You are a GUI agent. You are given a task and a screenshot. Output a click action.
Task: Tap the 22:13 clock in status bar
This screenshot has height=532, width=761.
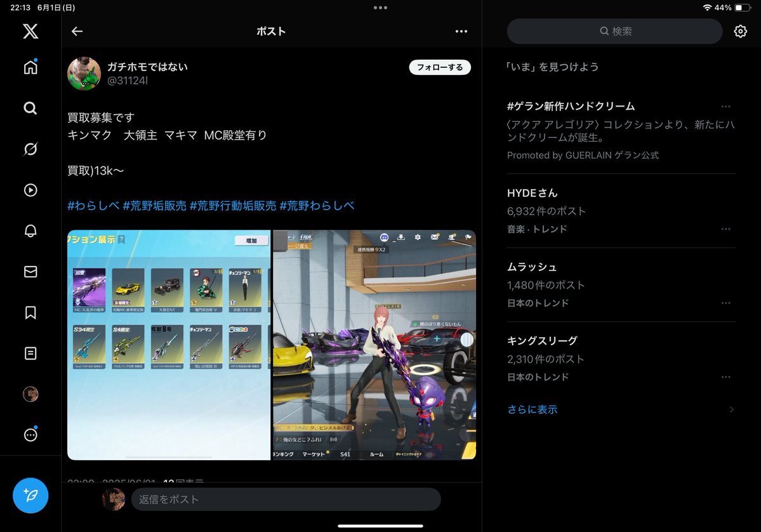pyautogui.click(x=20, y=8)
